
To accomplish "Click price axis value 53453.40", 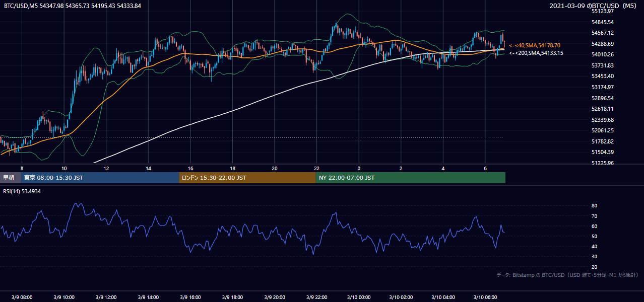I will coord(603,76).
